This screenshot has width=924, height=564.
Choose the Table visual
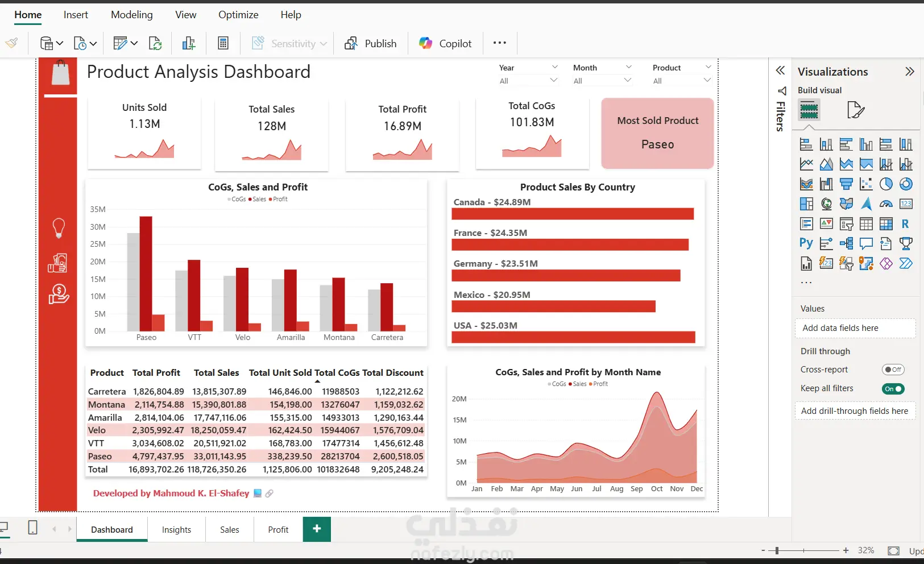click(866, 224)
